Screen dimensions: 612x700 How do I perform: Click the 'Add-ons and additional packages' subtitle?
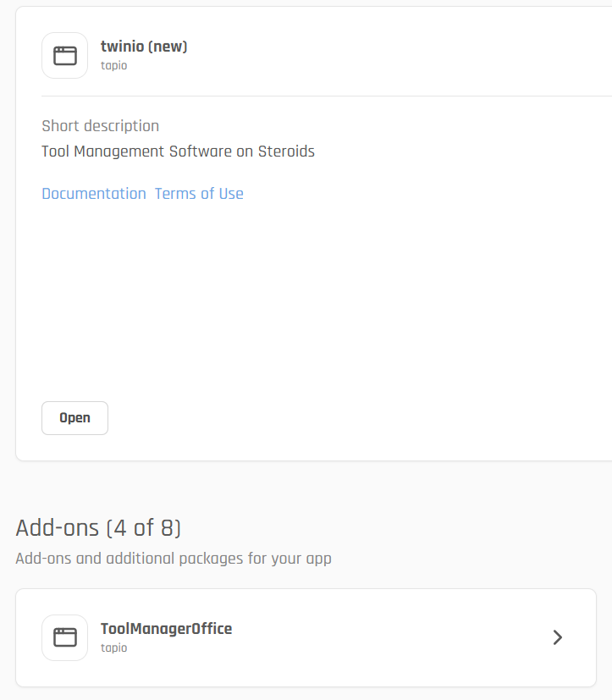tap(174, 559)
